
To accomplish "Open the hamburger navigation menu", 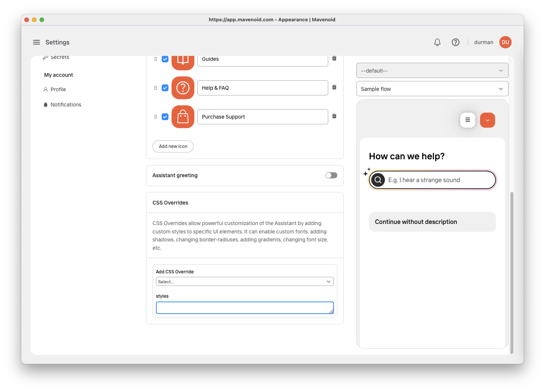I will click(x=37, y=42).
